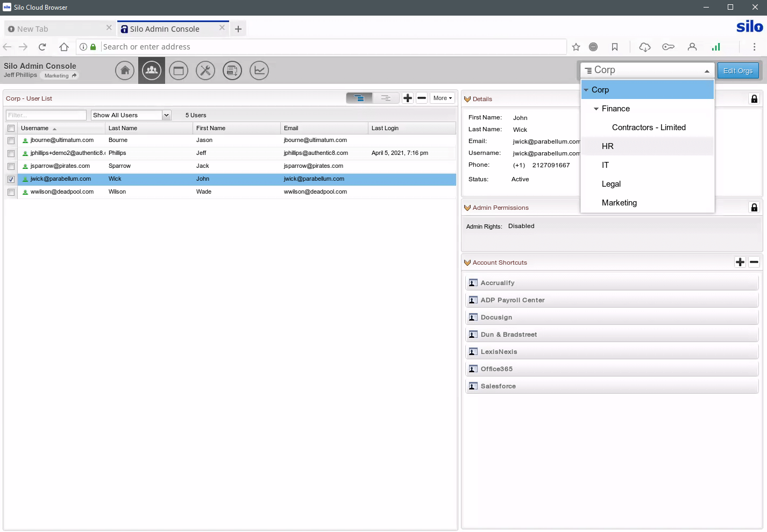Image resolution: width=767 pixels, height=532 pixels.
Task: Close the Silo Admin Console tab
Action: pyautogui.click(x=222, y=28)
